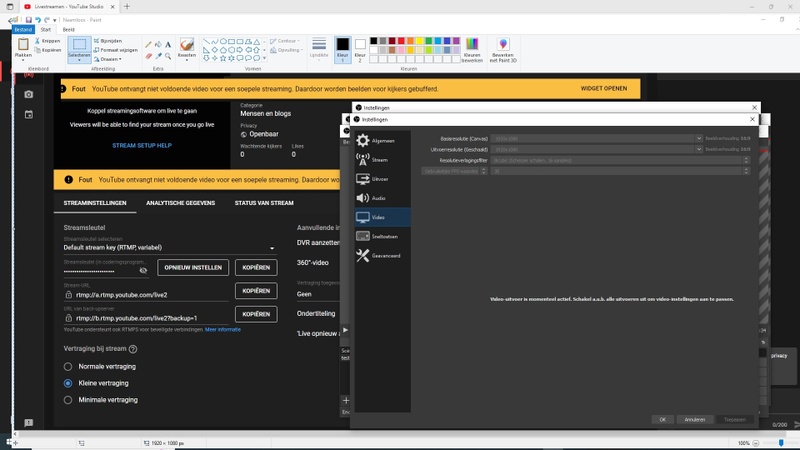The image size is (800, 450).
Task: Click Annuleren in the Instellingen dialog
Action: (694, 419)
